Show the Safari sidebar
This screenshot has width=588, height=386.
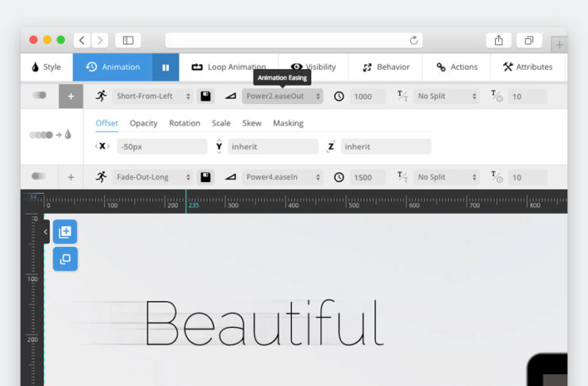tap(128, 40)
